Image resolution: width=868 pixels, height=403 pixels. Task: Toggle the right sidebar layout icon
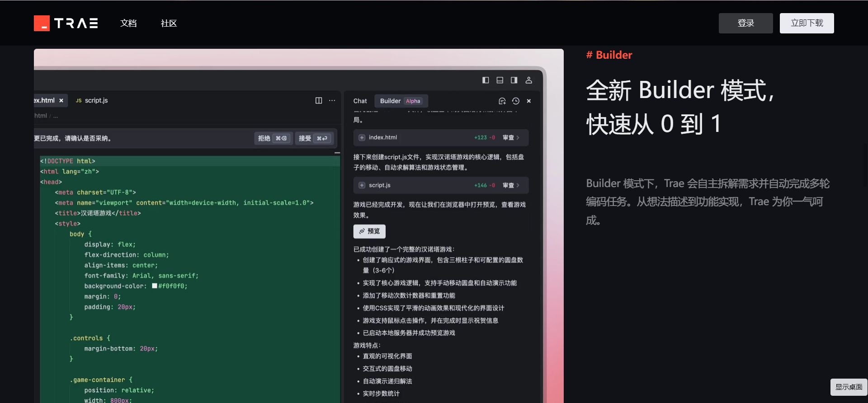(514, 80)
